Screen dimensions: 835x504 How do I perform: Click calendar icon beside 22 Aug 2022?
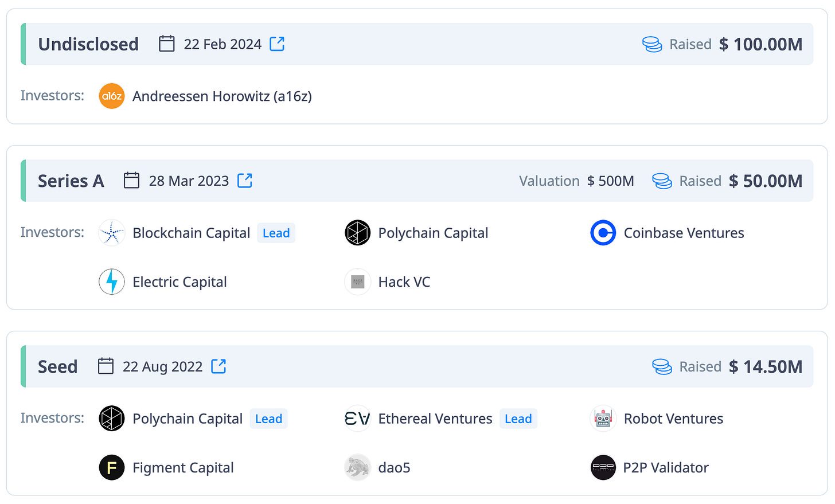point(106,366)
